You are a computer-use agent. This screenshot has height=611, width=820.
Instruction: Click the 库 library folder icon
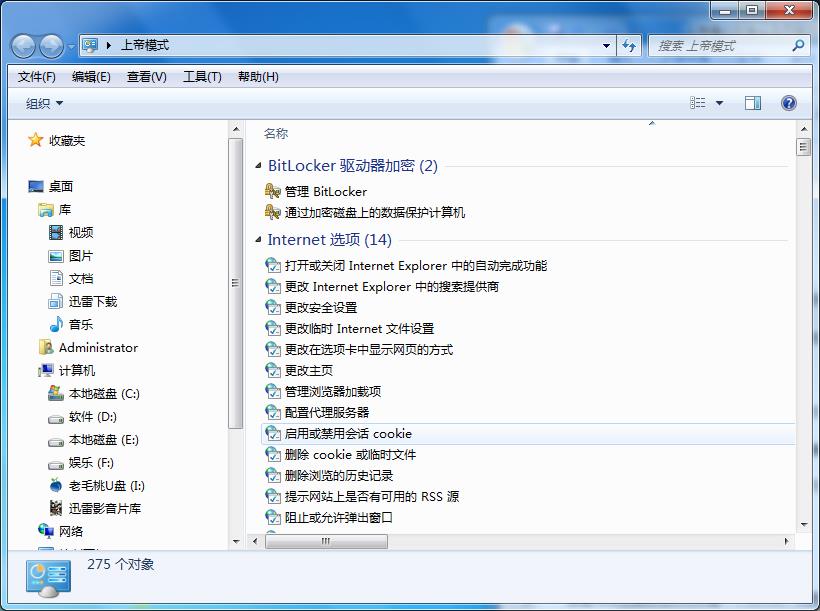point(46,210)
